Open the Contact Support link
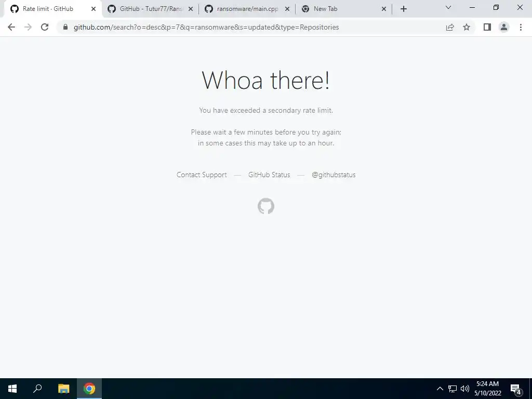532x399 pixels. pyautogui.click(x=202, y=175)
